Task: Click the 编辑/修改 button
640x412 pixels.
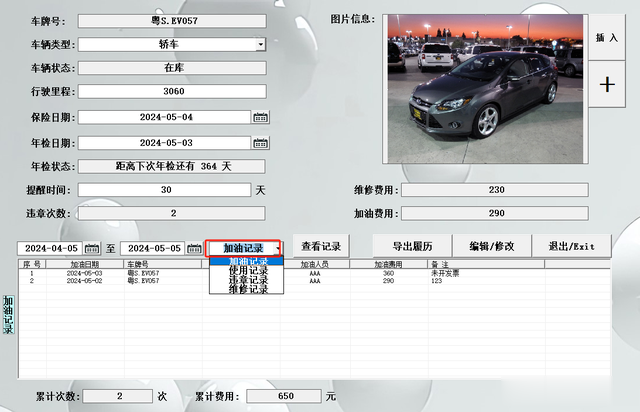Action: click(x=492, y=246)
